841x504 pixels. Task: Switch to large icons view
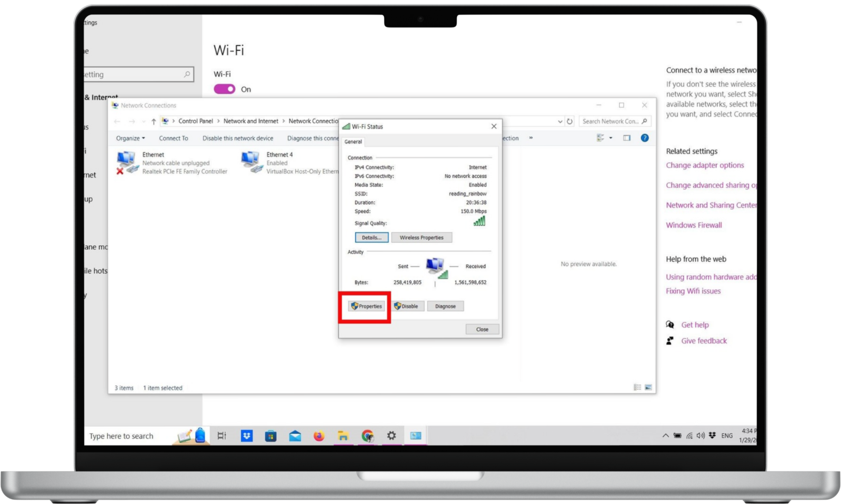click(648, 387)
